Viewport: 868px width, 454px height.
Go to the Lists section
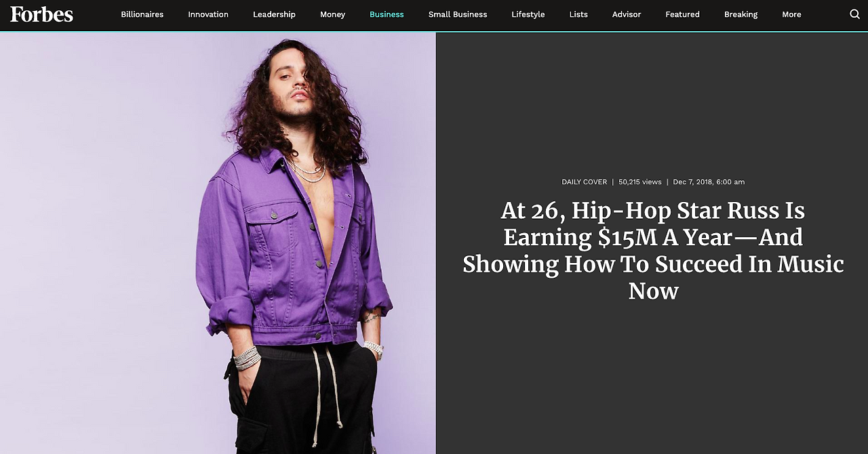[578, 14]
